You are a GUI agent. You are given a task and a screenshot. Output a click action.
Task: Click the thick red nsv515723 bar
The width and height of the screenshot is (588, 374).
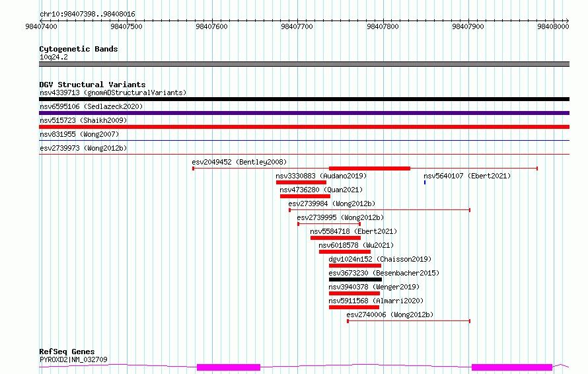(304, 127)
